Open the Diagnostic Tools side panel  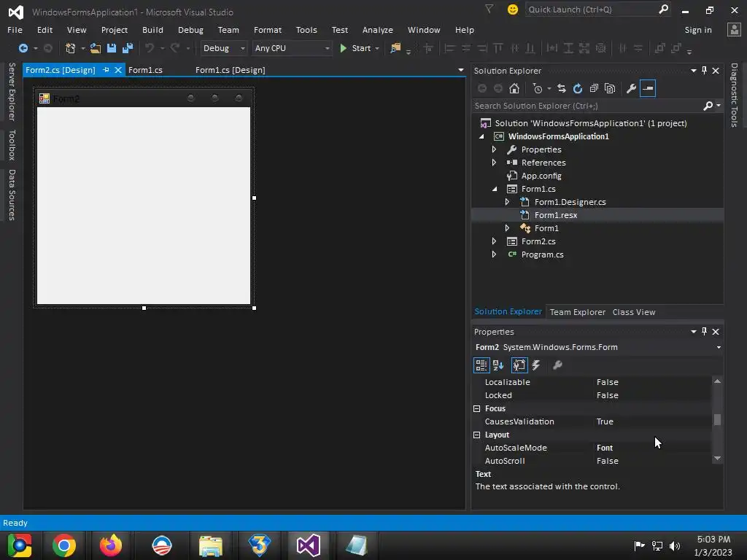(x=734, y=96)
